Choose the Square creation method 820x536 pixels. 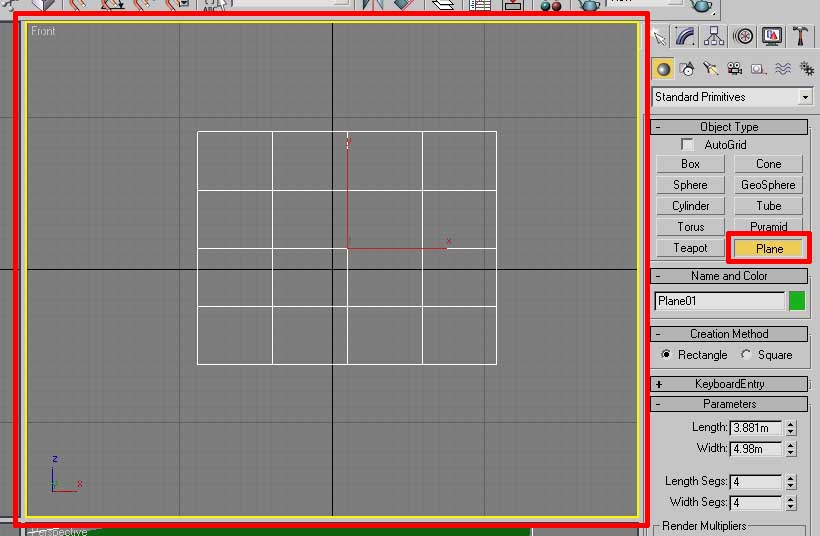pyautogui.click(x=746, y=355)
